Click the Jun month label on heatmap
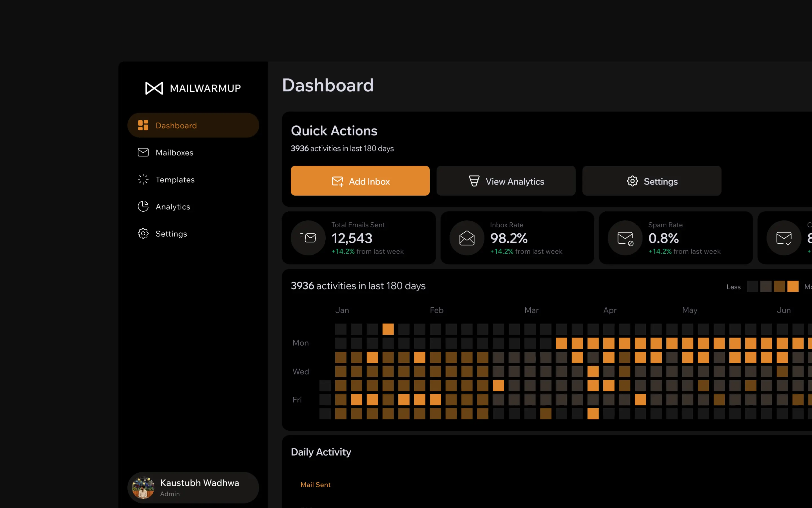The image size is (812, 508). click(784, 310)
